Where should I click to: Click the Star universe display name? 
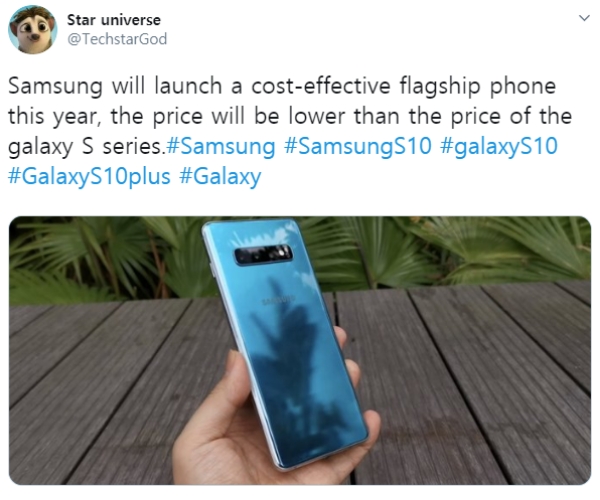(x=114, y=20)
